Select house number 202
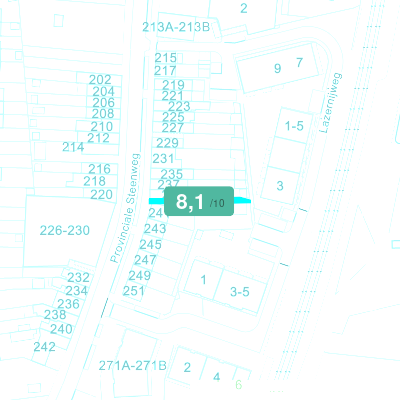Image resolution: width=400 pixels, height=400 pixels. click(x=100, y=80)
